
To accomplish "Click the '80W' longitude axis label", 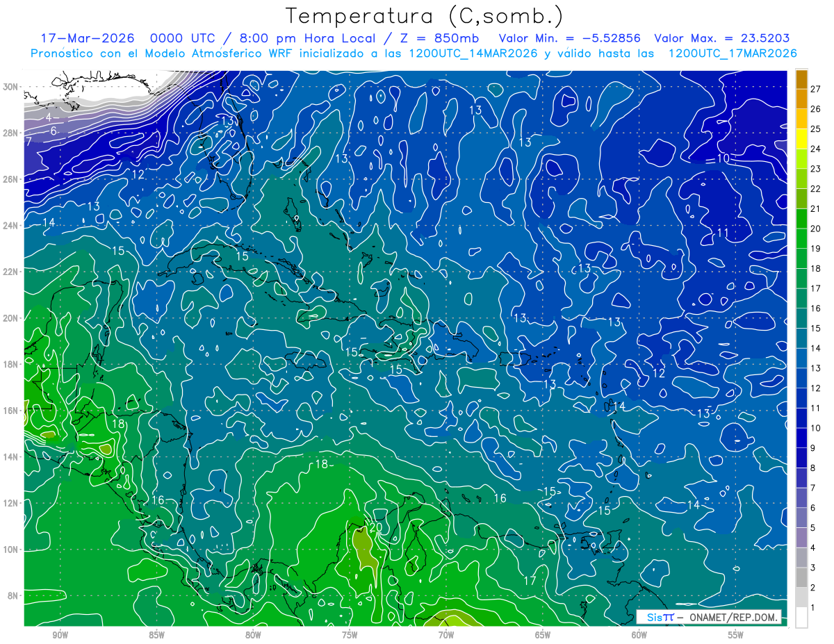I will 253,634.
